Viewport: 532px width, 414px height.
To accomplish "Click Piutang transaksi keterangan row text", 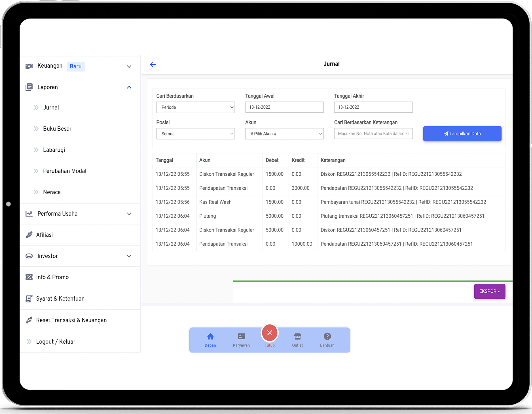I will click(402, 216).
